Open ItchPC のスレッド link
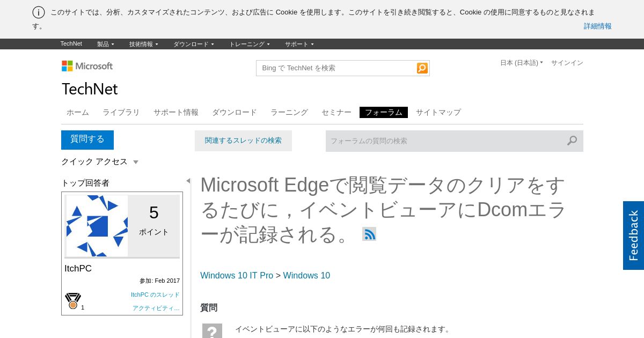Screen dimensions: 644x338 point(155,295)
